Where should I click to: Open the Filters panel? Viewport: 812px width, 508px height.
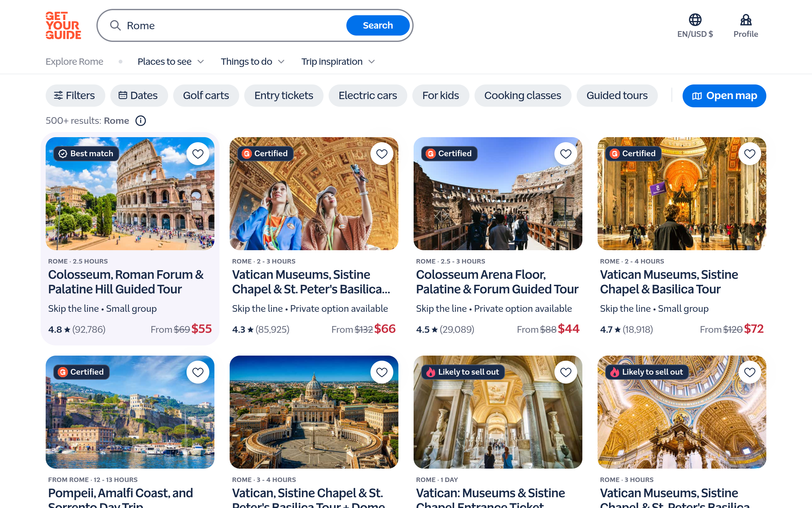tap(75, 96)
